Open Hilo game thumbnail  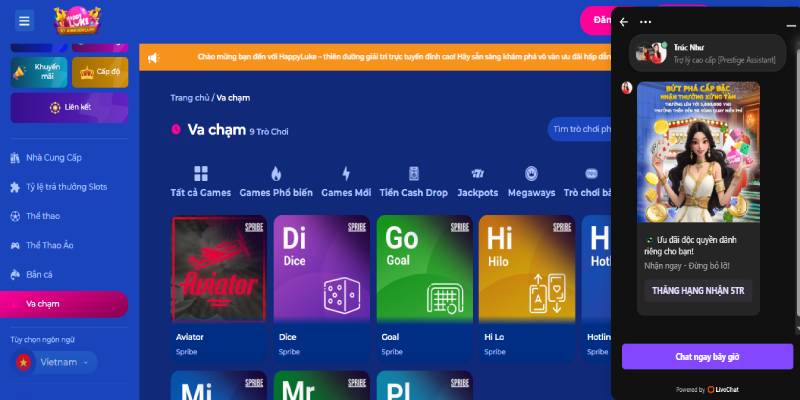coord(527,269)
